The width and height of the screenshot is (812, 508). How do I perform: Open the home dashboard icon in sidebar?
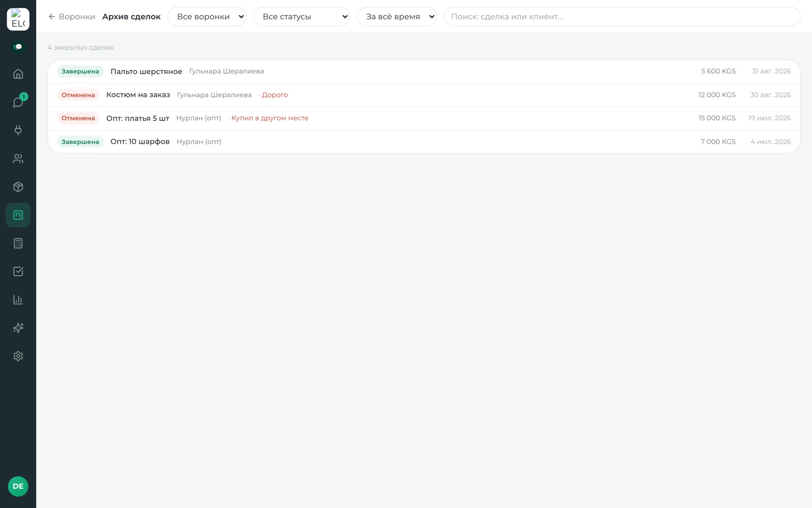[18, 74]
